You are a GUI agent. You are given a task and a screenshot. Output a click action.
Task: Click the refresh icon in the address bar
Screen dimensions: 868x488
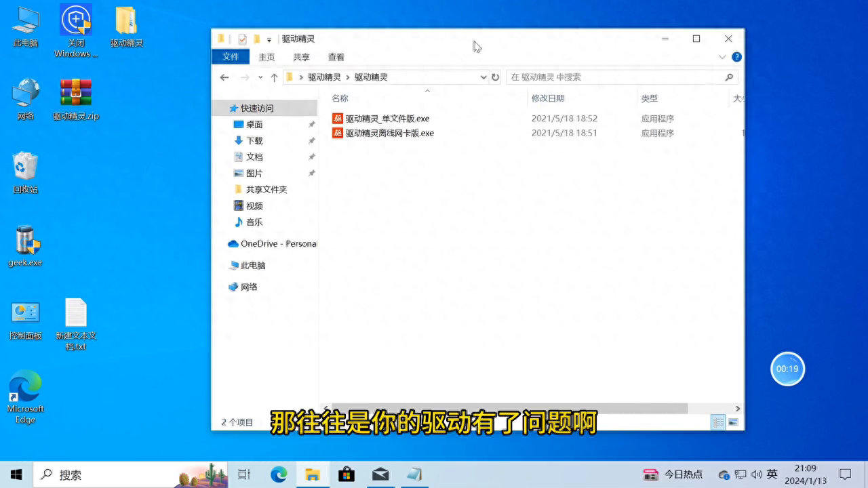[495, 77]
